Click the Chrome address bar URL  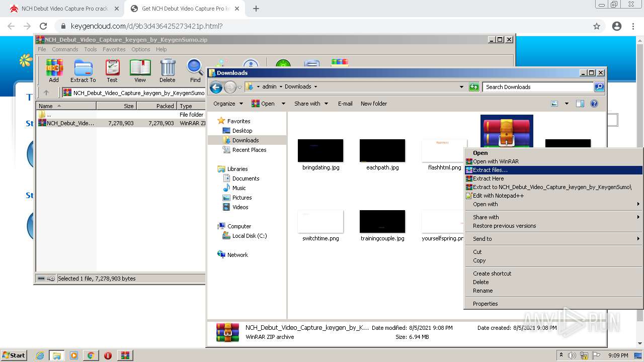click(146, 26)
